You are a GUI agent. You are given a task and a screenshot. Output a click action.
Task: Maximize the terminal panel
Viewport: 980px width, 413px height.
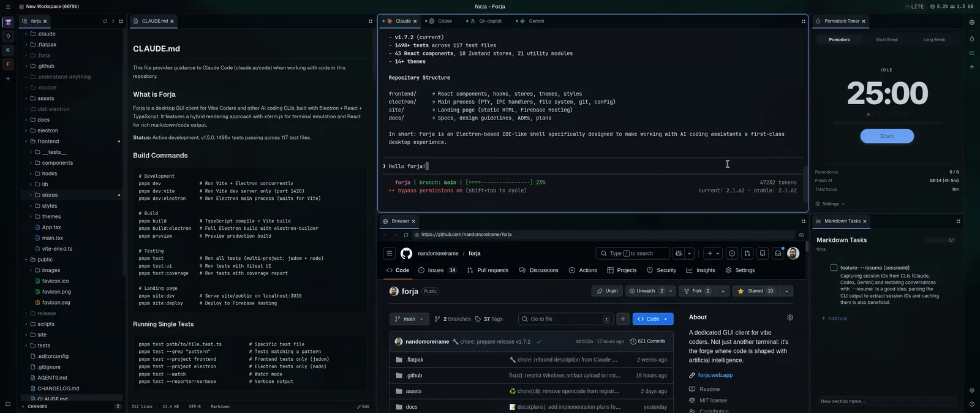pos(803,21)
